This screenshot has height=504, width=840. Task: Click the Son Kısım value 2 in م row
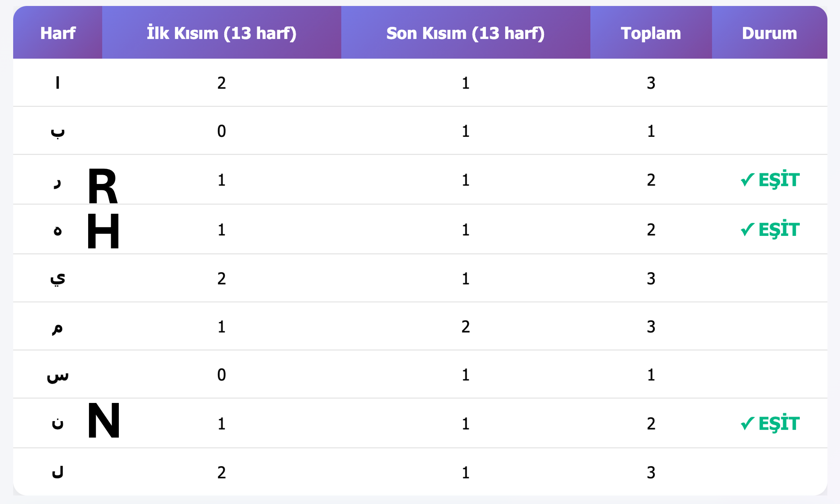(x=466, y=326)
